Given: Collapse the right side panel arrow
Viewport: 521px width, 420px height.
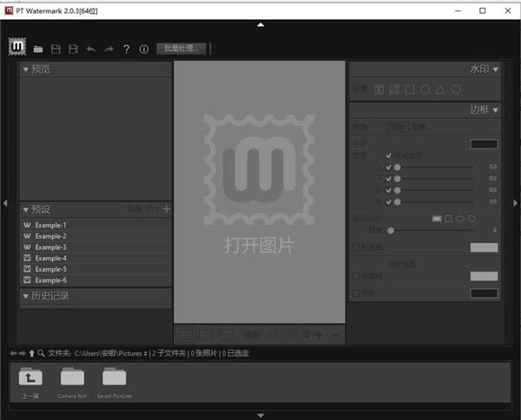Looking at the screenshot, I should (x=515, y=203).
